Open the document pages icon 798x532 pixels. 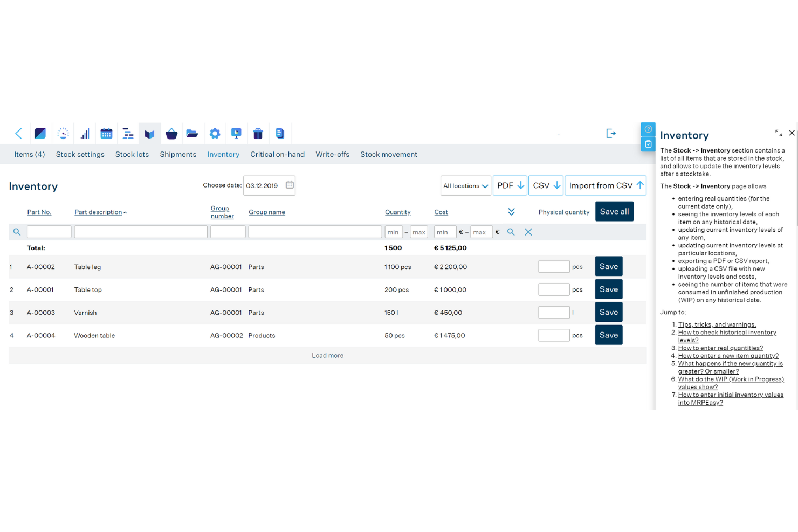(x=279, y=134)
